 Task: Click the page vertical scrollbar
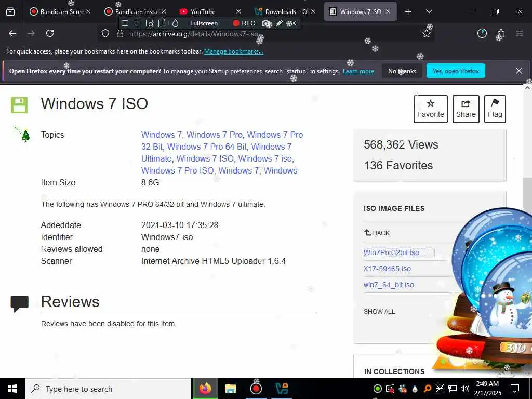tap(528, 192)
